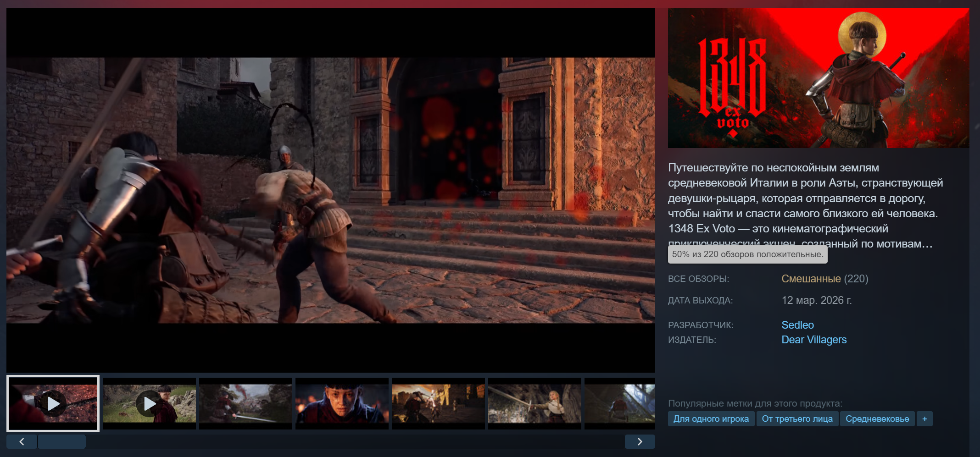The image size is (980, 457).
Task: Select the tag 'От третьего лица'
Action: point(797,419)
